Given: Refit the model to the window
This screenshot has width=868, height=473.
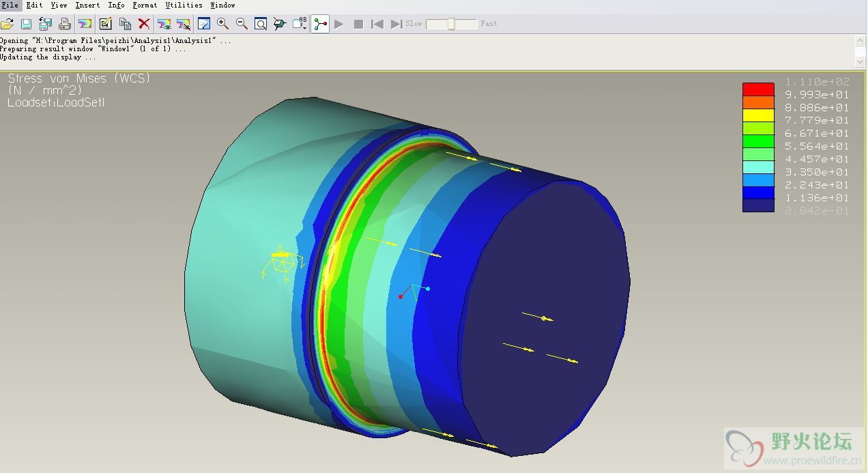Looking at the screenshot, I should (x=261, y=24).
